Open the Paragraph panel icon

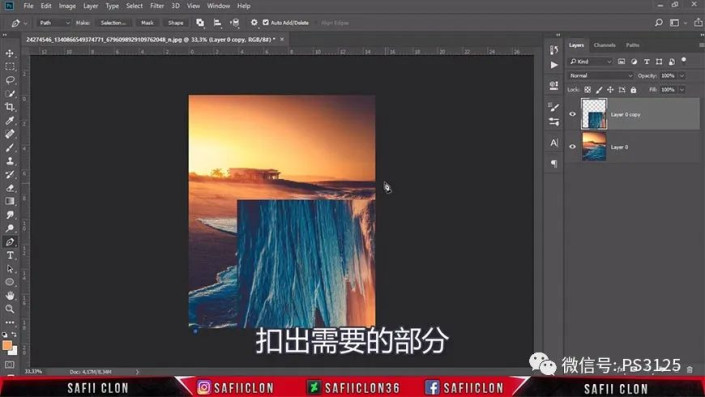pyautogui.click(x=554, y=163)
